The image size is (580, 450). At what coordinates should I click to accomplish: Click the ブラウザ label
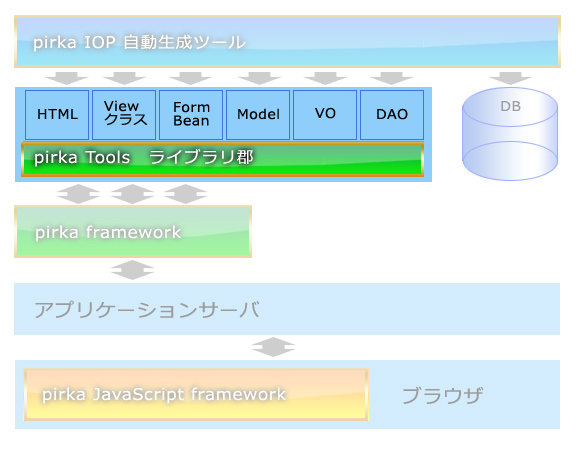(x=442, y=395)
